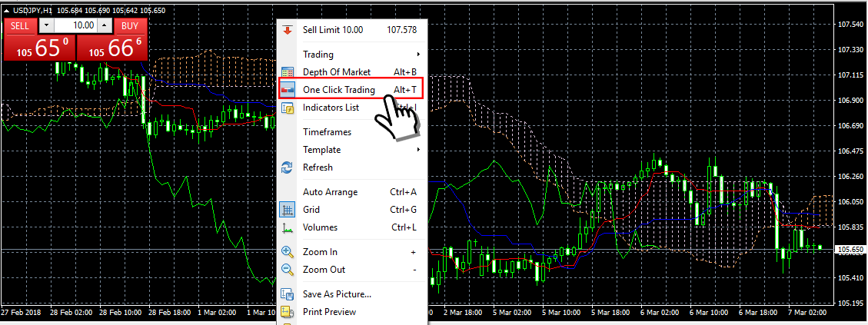Expand Template submenu arrow

(418, 150)
